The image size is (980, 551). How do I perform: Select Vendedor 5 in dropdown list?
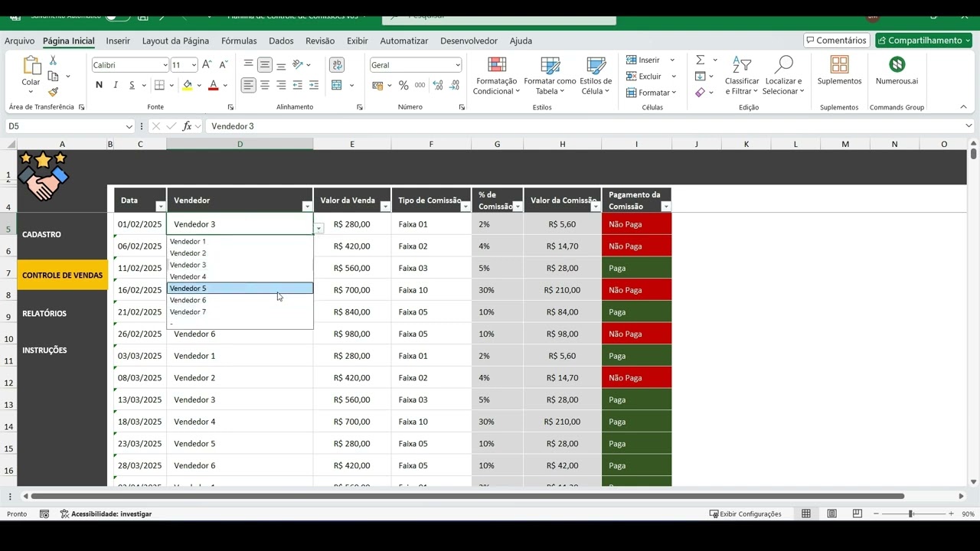coord(240,289)
